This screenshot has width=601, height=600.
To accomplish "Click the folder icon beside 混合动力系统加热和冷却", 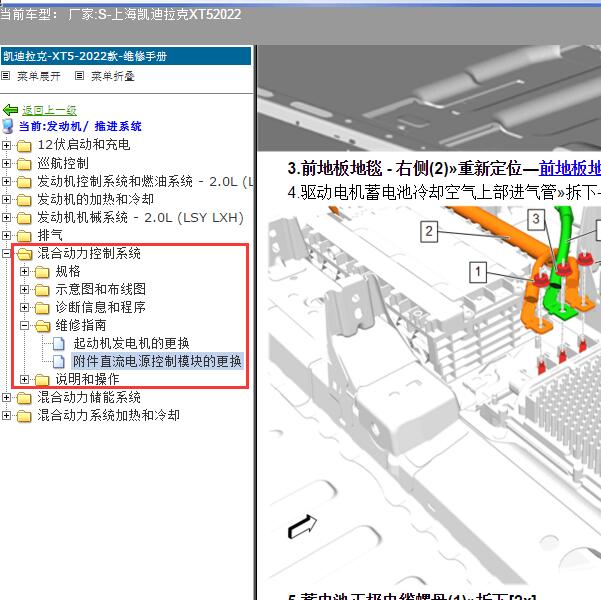I will (x=24, y=416).
